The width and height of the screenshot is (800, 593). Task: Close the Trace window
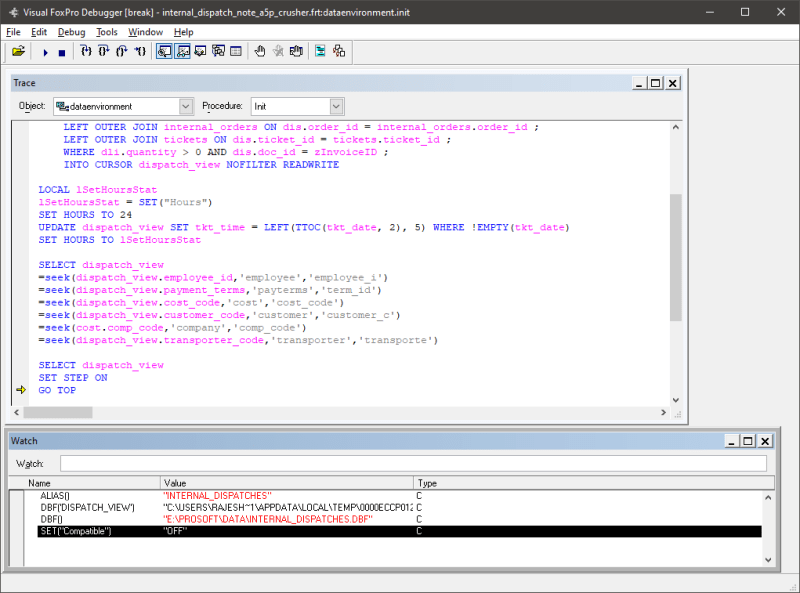(x=673, y=83)
